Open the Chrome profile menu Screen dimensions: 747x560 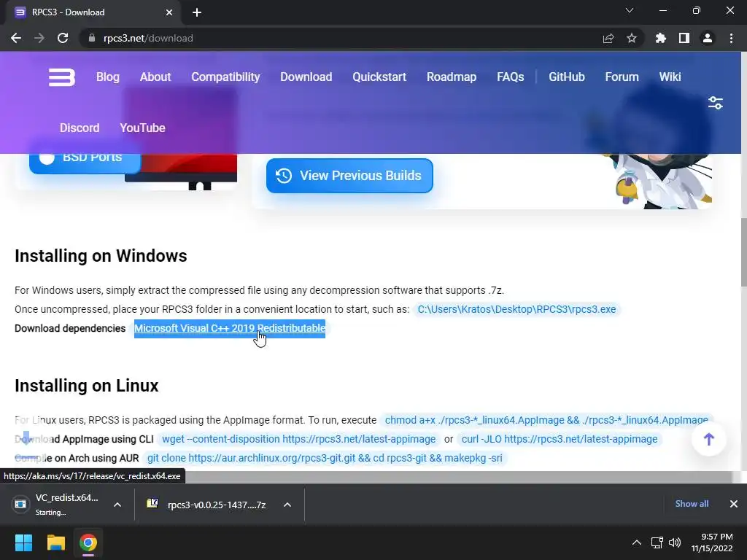708,38
